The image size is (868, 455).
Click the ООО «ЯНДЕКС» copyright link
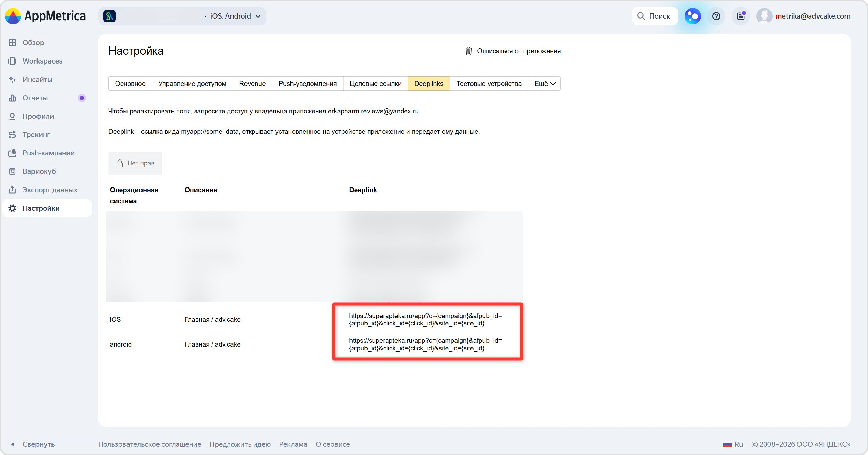pos(801,444)
